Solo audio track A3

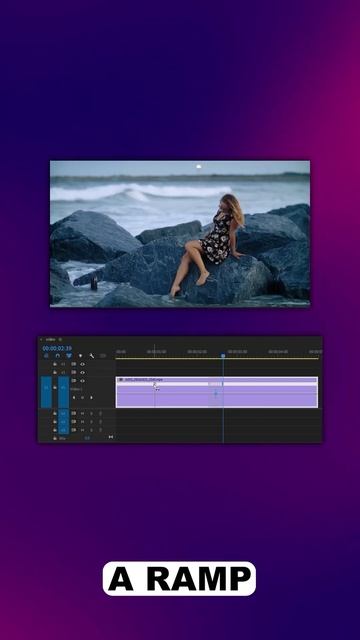[x=91, y=430]
